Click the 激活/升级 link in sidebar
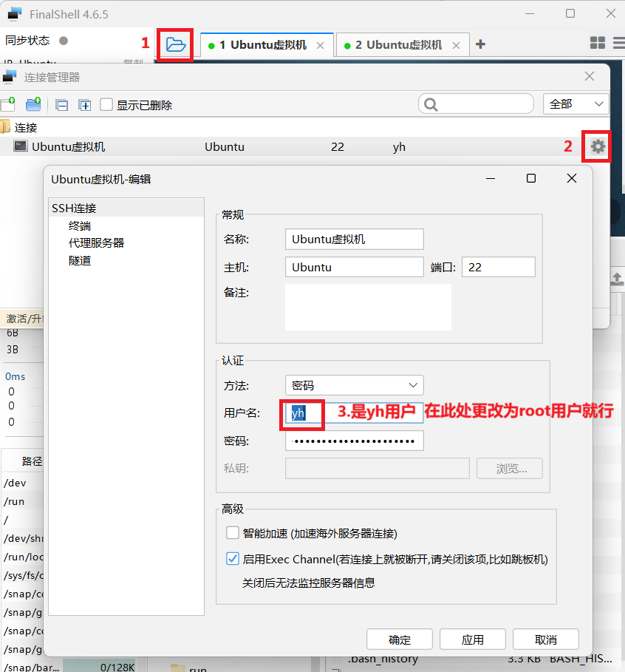Viewport: 625px width, 672px height. [x=24, y=319]
